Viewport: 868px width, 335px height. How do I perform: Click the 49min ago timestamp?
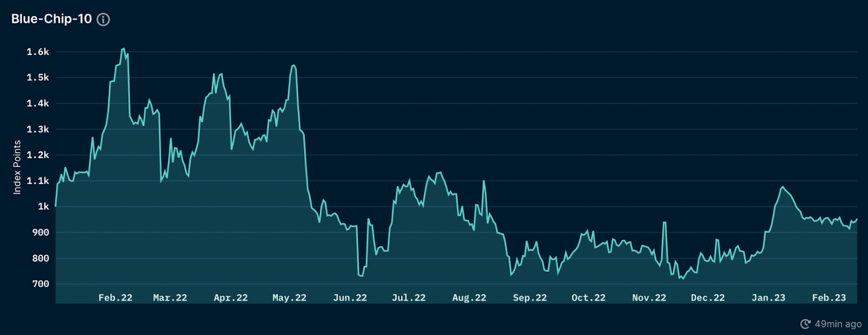pyautogui.click(x=838, y=324)
